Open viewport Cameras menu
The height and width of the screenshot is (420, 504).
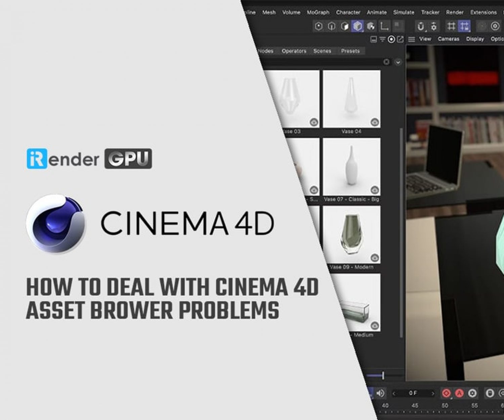click(x=448, y=39)
